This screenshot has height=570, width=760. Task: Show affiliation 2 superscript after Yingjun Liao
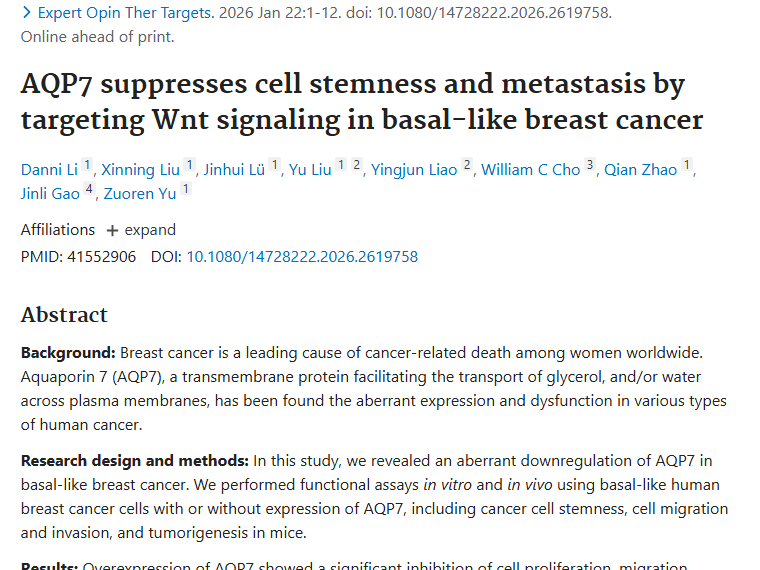(x=467, y=166)
